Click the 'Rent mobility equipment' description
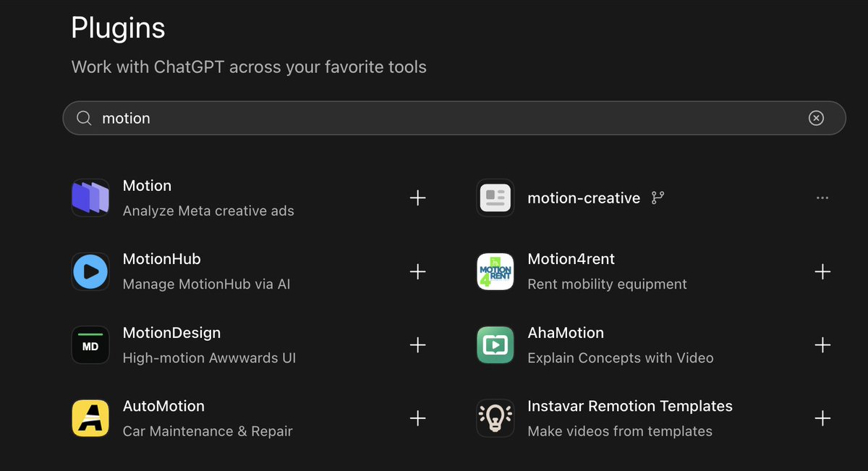This screenshot has width=868, height=471. pyautogui.click(x=607, y=284)
